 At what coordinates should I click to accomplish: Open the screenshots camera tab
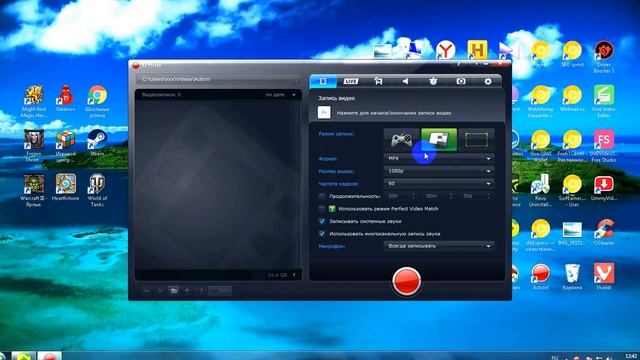(461, 81)
